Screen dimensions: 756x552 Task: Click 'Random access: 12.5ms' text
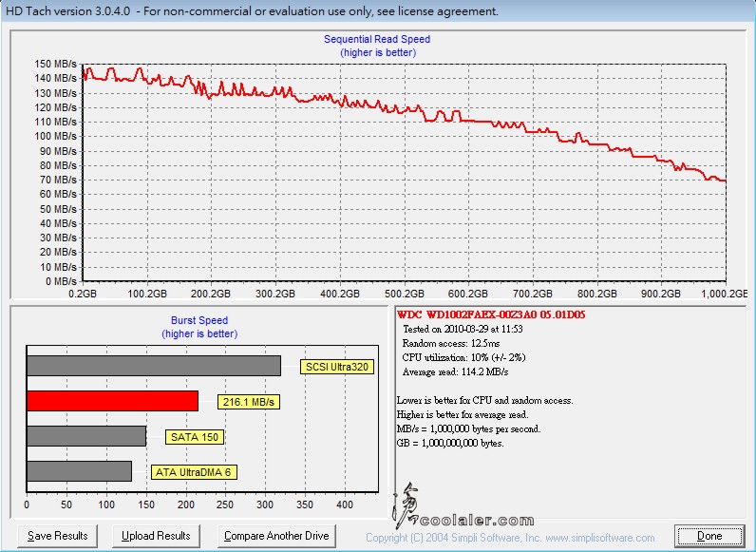tap(451, 344)
